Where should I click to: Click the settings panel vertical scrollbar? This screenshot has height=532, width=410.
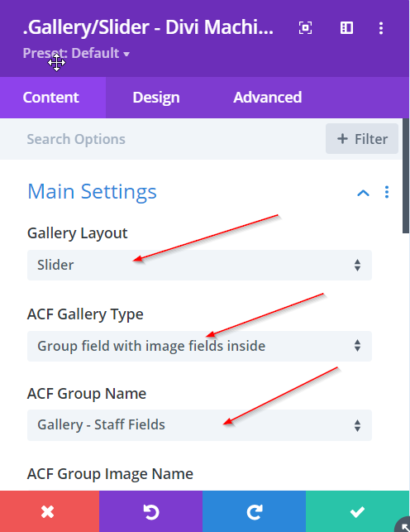click(x=406, y=175)
